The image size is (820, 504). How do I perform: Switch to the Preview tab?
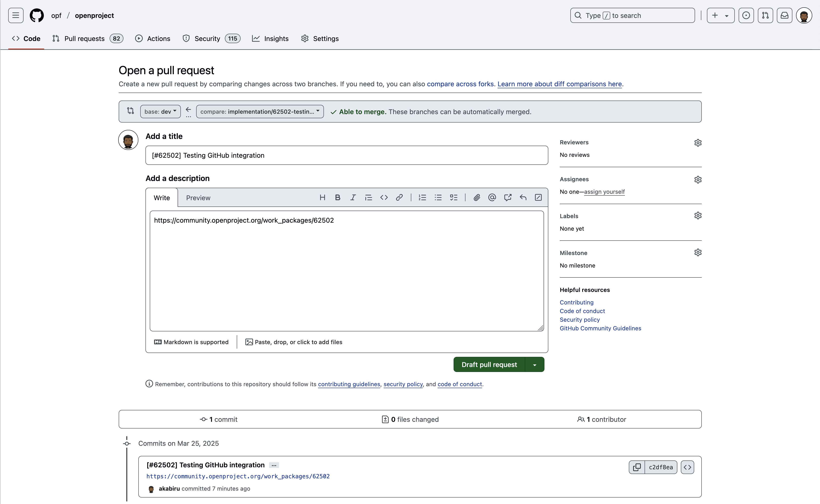tap(198, 197)
